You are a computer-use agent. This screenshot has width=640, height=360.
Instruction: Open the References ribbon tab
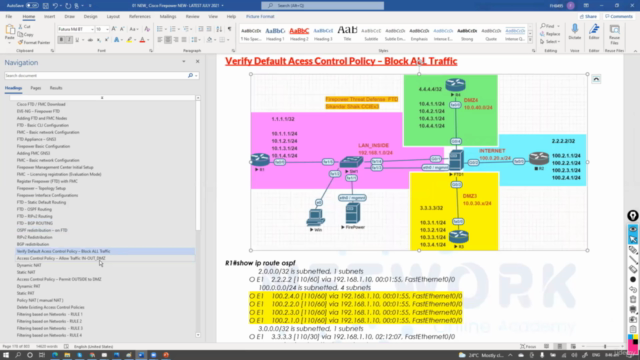[x=140, y=17]
